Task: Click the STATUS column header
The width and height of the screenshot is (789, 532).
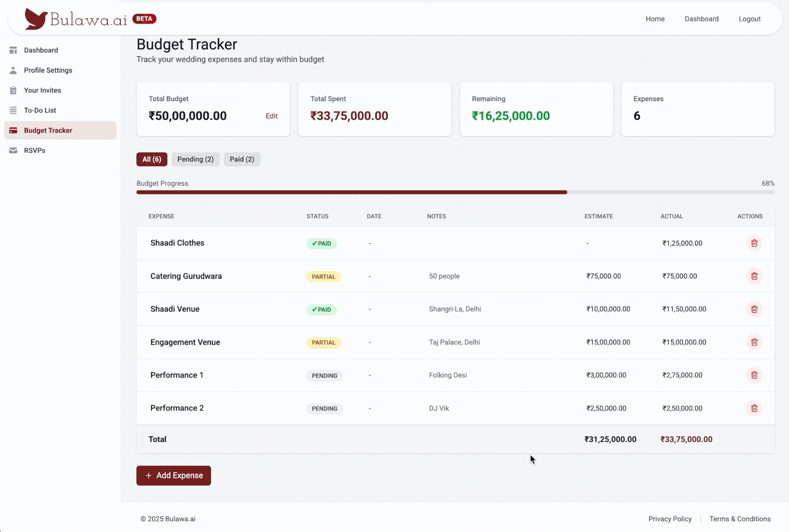Action: click(x=318, y=216)
